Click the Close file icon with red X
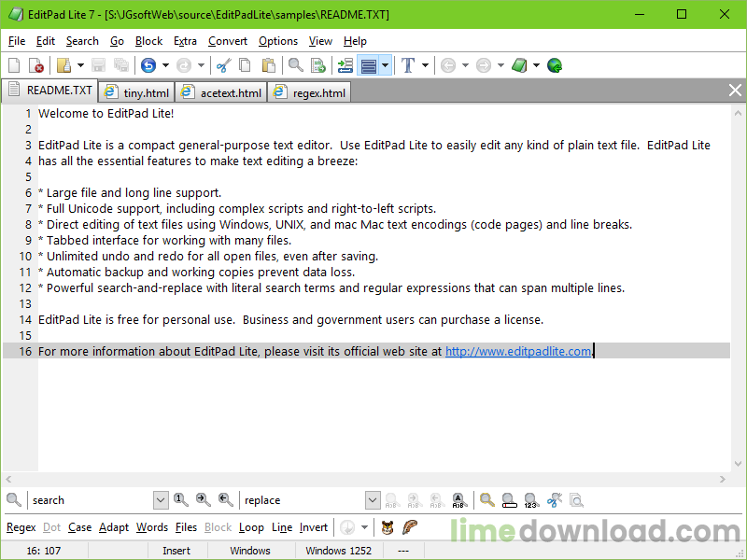747x560 pixels. click(x=36, y=65)
